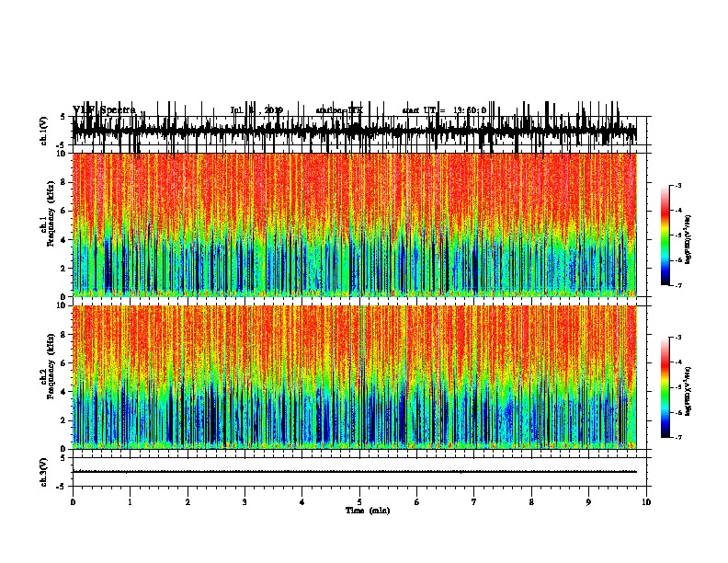The height and width of the screenshot is (563, 728).
Task: Click time axis tick label 3
Action: tap(245, 502)
